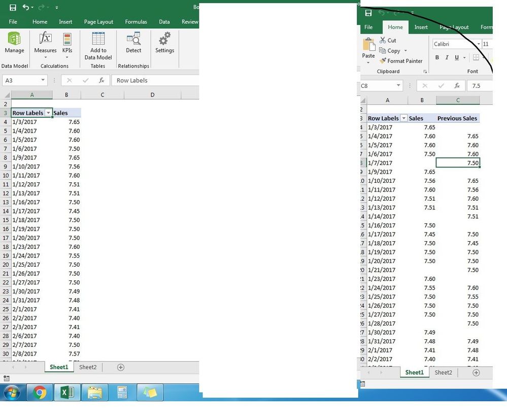Add new sheet in left window
Viewport: 507px width, 420px height.
[121, 367]
